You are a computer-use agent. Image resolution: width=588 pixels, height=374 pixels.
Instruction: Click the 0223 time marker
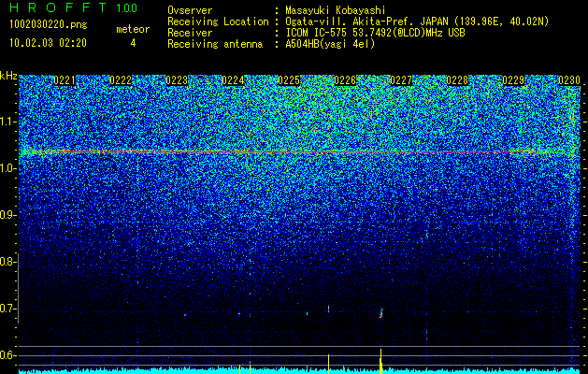click(177, 80)
